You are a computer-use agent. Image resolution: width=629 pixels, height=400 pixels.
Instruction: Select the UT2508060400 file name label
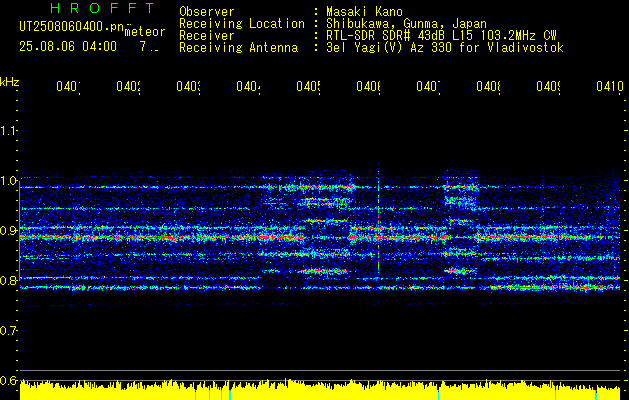pos(72,26)
